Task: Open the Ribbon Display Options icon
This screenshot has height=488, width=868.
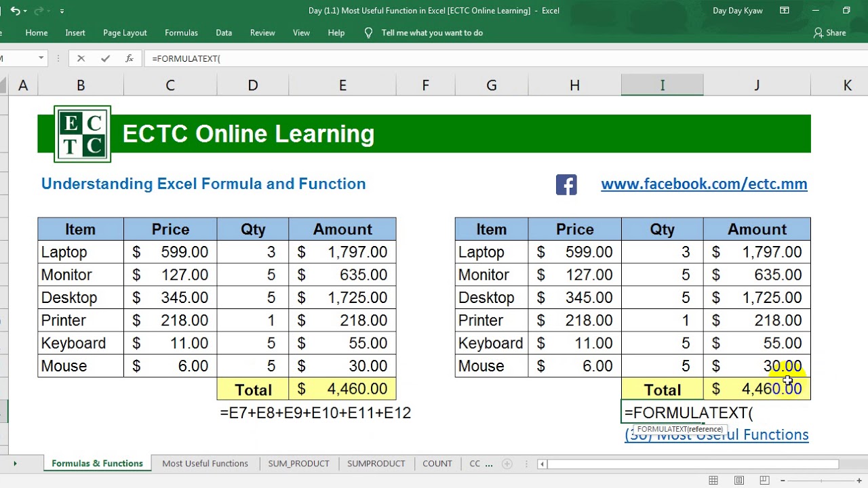Action: pos(785,10)
